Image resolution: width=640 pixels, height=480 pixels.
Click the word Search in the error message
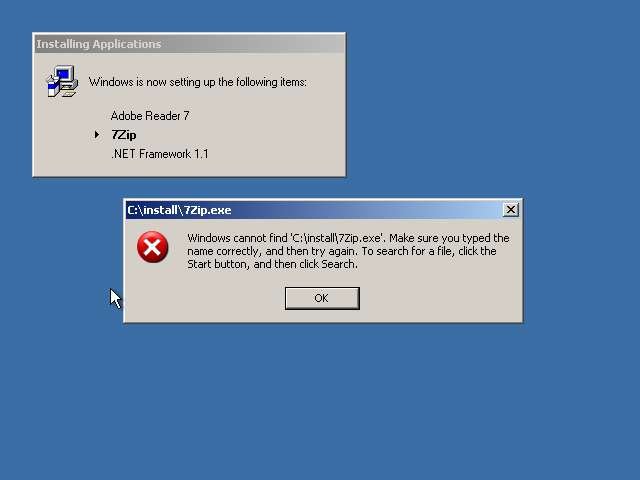(338, 264)
